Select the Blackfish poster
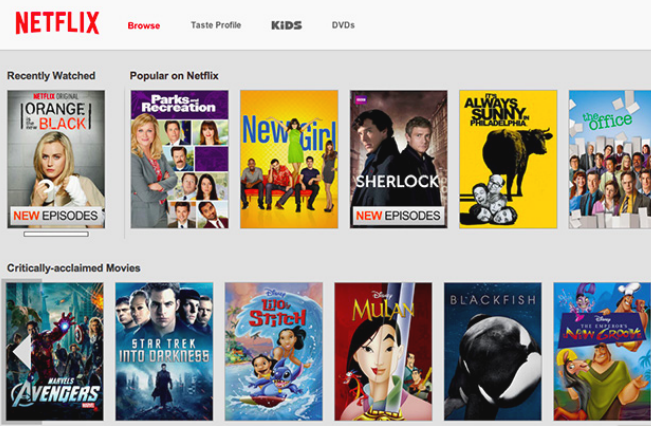Screen dimensions: 651x426 pyautogui.click(x=493, y=352)
